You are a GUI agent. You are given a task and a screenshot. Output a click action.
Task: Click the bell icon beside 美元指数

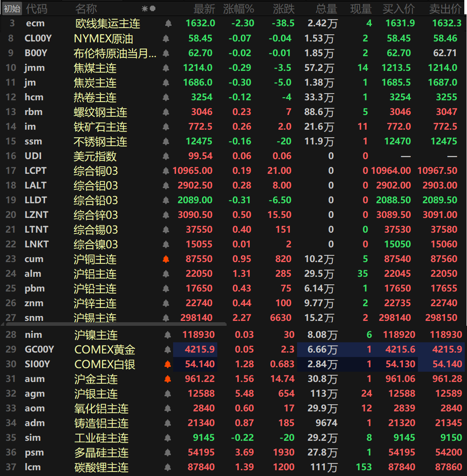(166, 156)
